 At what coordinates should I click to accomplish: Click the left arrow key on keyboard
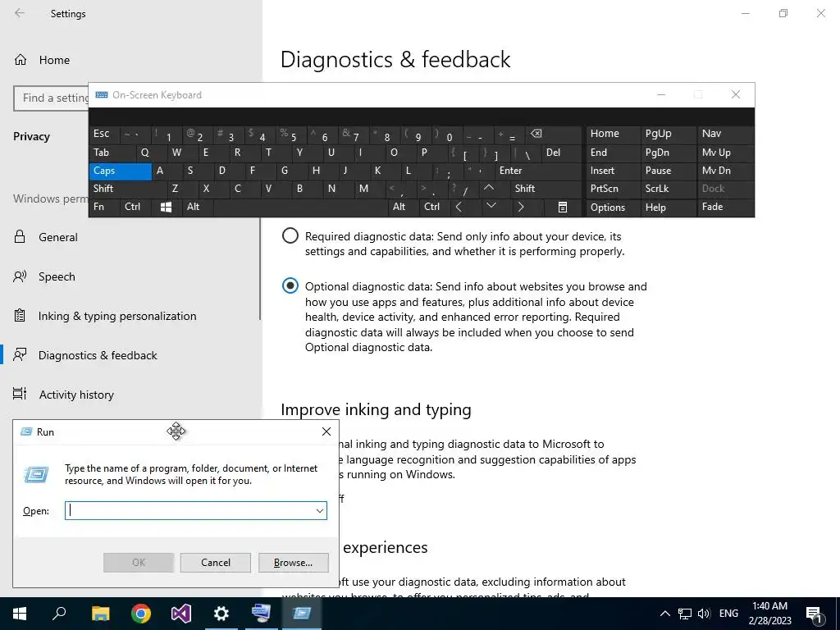(x=459, y=208)
